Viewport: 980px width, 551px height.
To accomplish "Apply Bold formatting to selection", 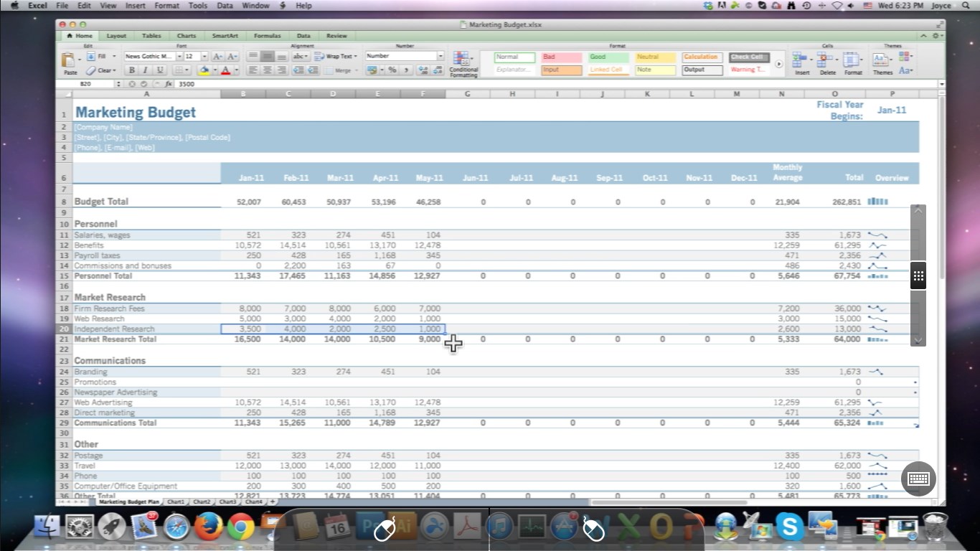I will pos(131,70).
